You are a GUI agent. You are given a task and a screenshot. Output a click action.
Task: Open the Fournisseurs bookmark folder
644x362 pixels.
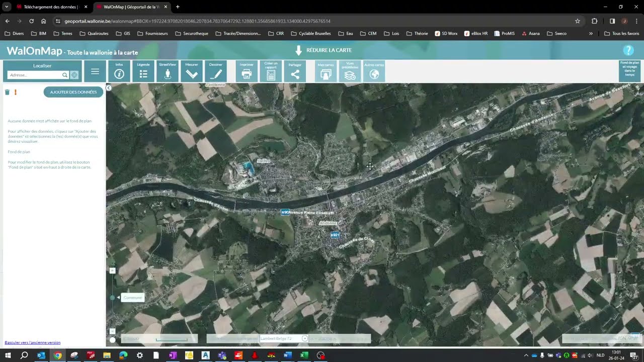[152, 34]
